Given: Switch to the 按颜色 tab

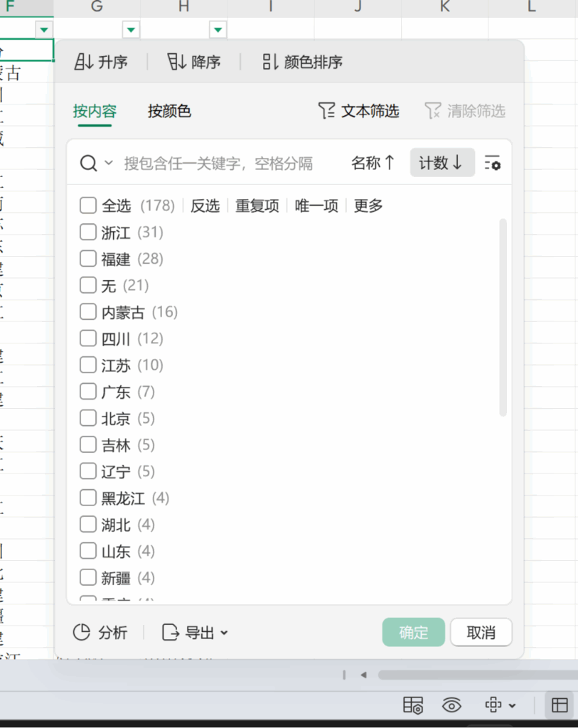Looking at the screenshot, I should (169, 112).
